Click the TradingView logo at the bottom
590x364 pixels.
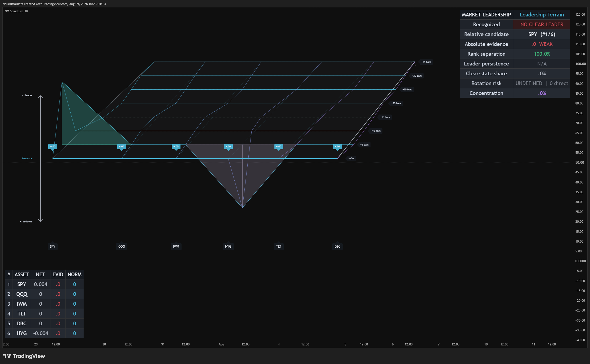pos(24,356)
